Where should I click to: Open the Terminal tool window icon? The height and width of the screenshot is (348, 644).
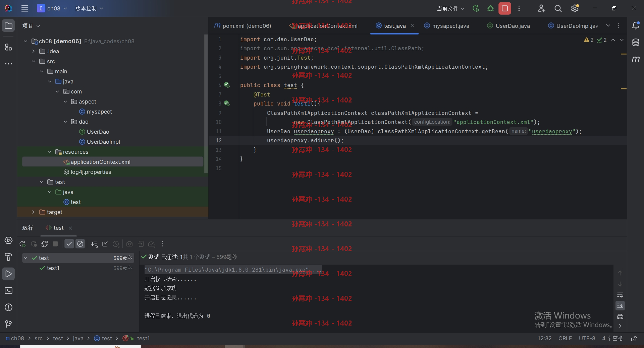pos(8,290)
